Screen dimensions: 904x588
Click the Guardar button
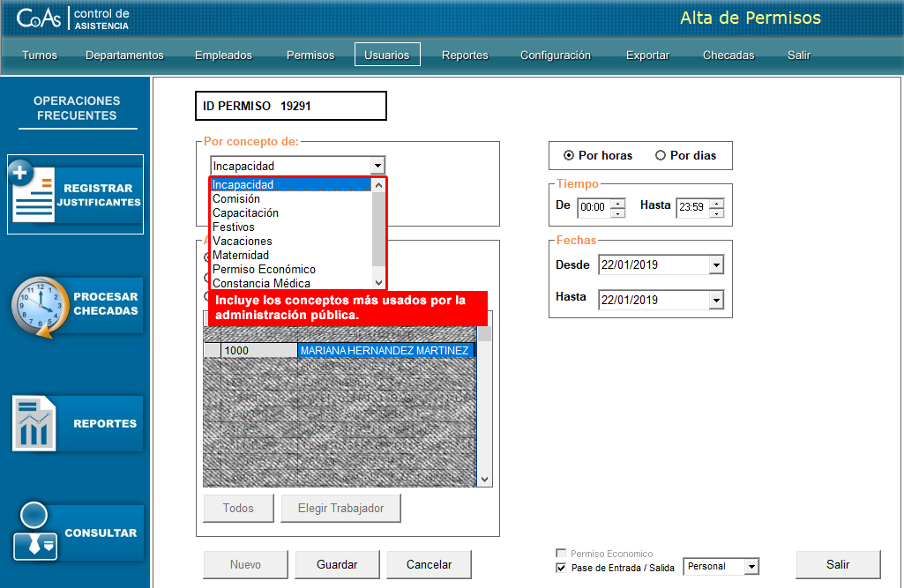click(337, 564)
